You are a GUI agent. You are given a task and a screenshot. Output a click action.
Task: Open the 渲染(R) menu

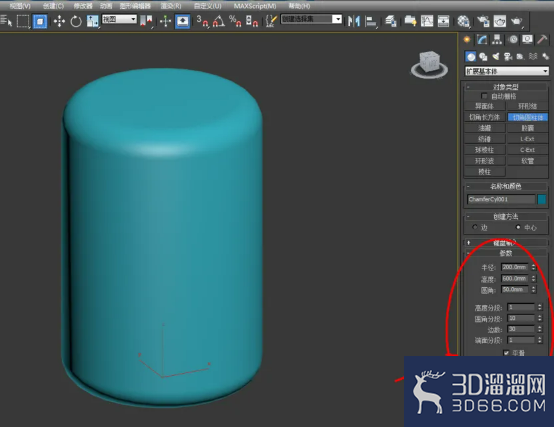point(171,6)
